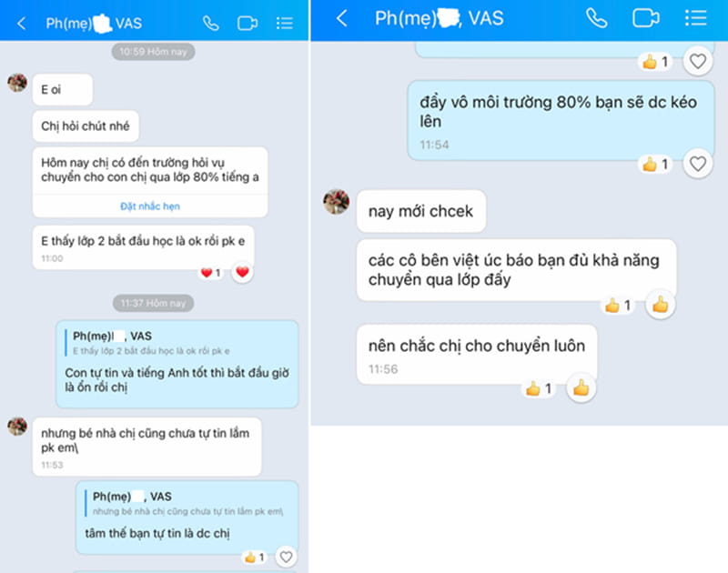Toggle red heart reaction on 'E thấy lớp 2' message
Viewport: 728px width, 573px height.
(242, 272)
